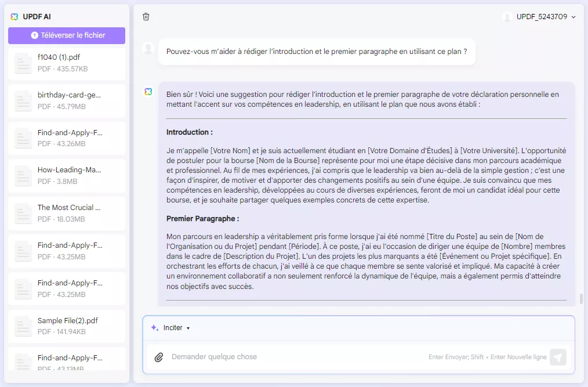This screenshot has height=387, width=588.
Task: Click the f1040 (1).pdf file icon
Action: 23,63
